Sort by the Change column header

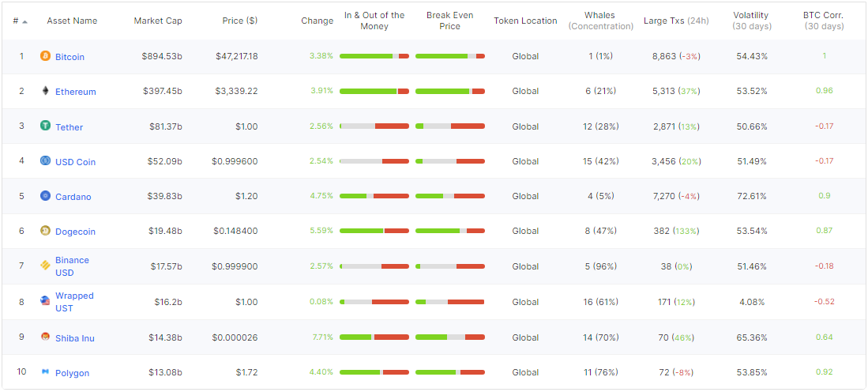pyautogui.click(x=318, y=21)
